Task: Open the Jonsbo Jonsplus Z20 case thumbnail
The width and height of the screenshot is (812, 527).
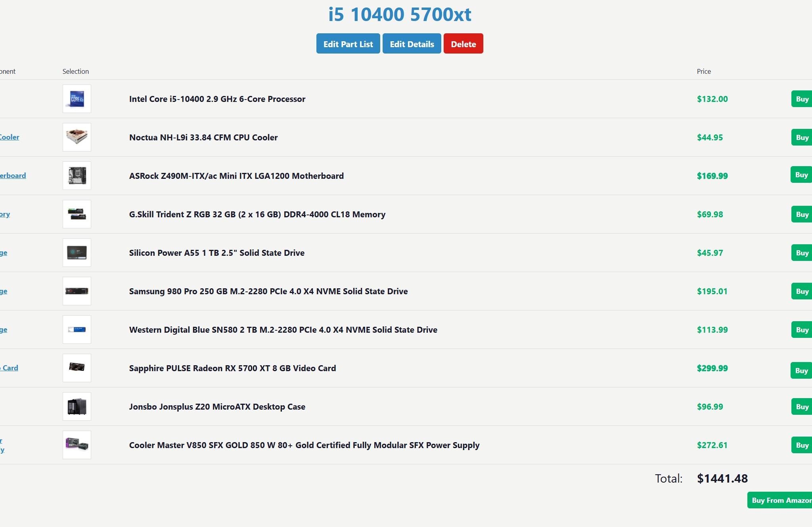Action: point(77,406)
